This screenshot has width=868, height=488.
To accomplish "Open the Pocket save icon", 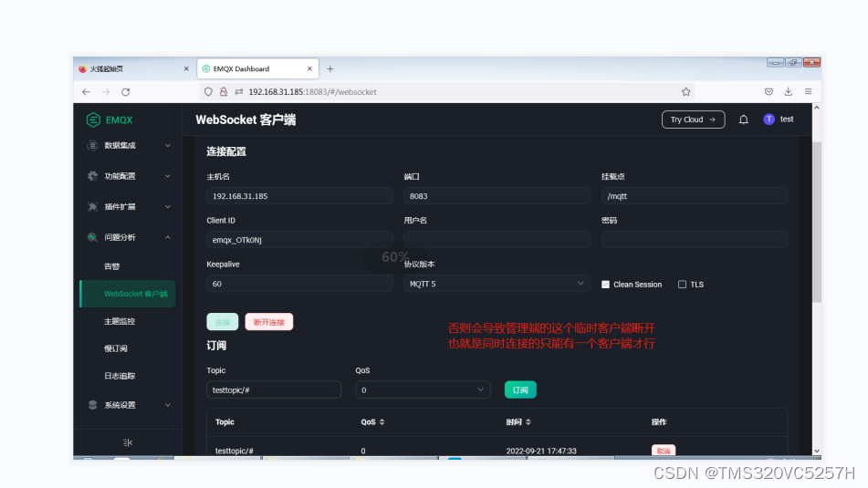I will point(769,92).
